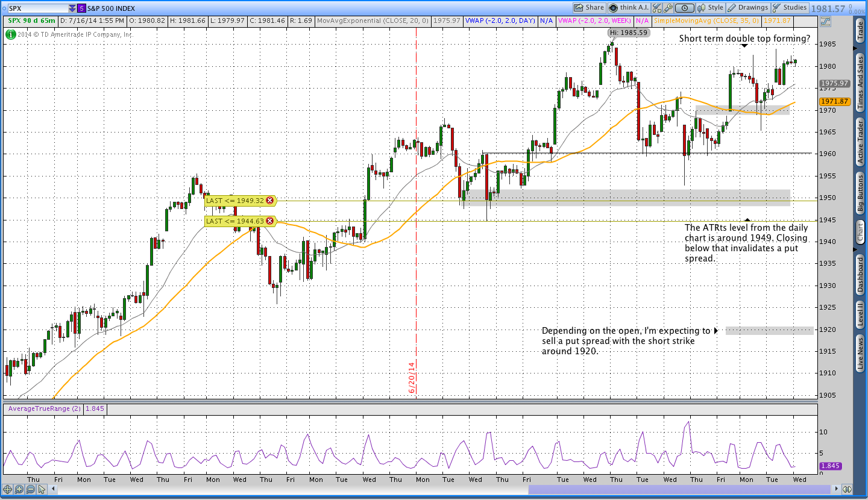The image size is (868, 500).
Task: Toggle price axis scale icon at top right
Action: [825, 20]
